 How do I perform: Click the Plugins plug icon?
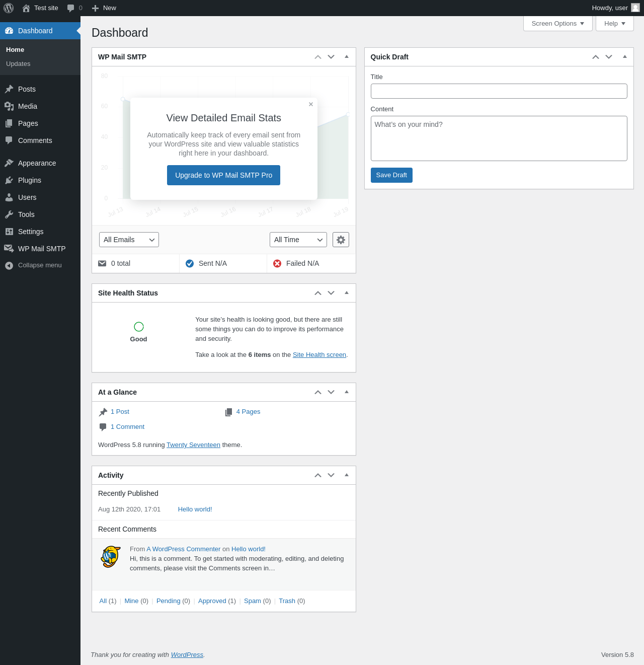tap(9, 180)
